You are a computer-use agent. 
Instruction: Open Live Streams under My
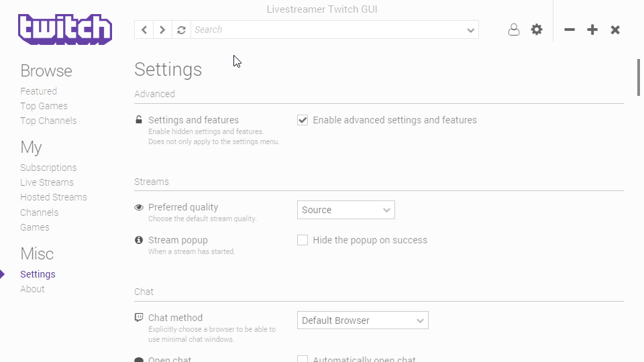click(47, 182)
